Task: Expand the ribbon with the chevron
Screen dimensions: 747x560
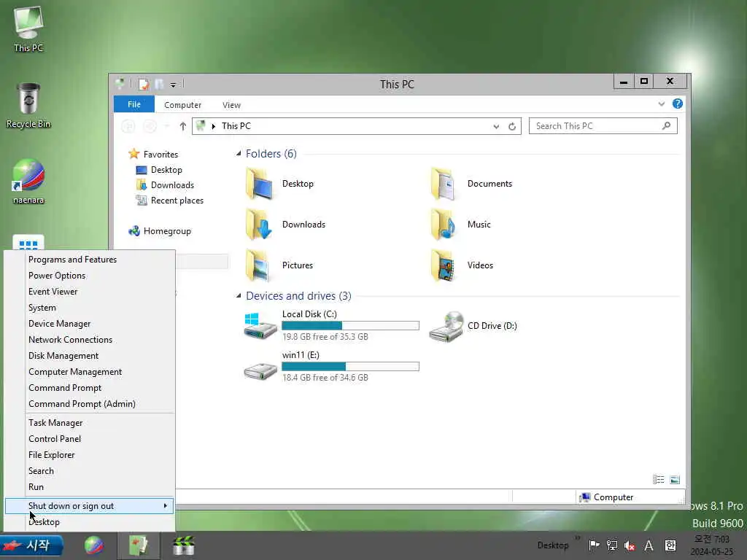Action: pyautogui.click(x=661, y=104)
